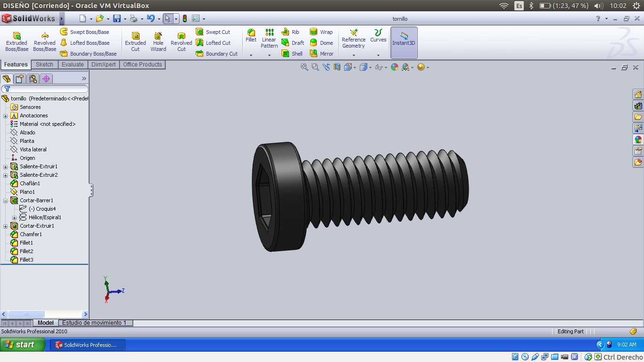
Task: Apply the Shell feature
Action: click(x=292, y=54)
